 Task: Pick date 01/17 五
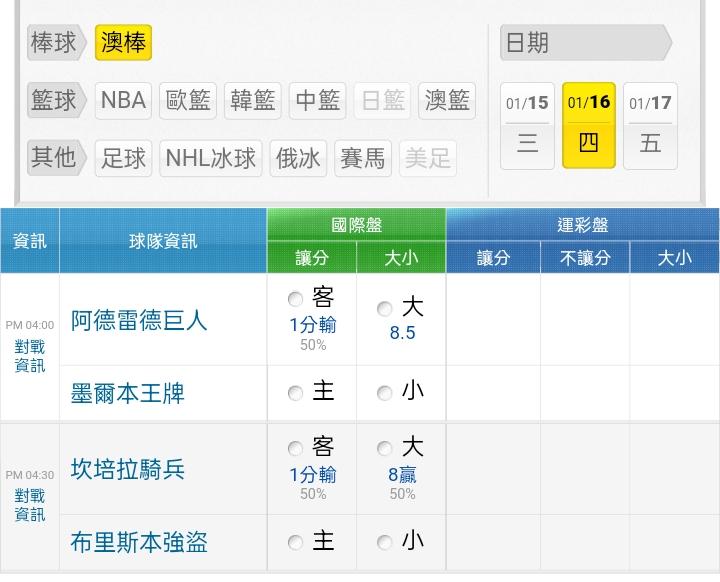pos(650,125)
